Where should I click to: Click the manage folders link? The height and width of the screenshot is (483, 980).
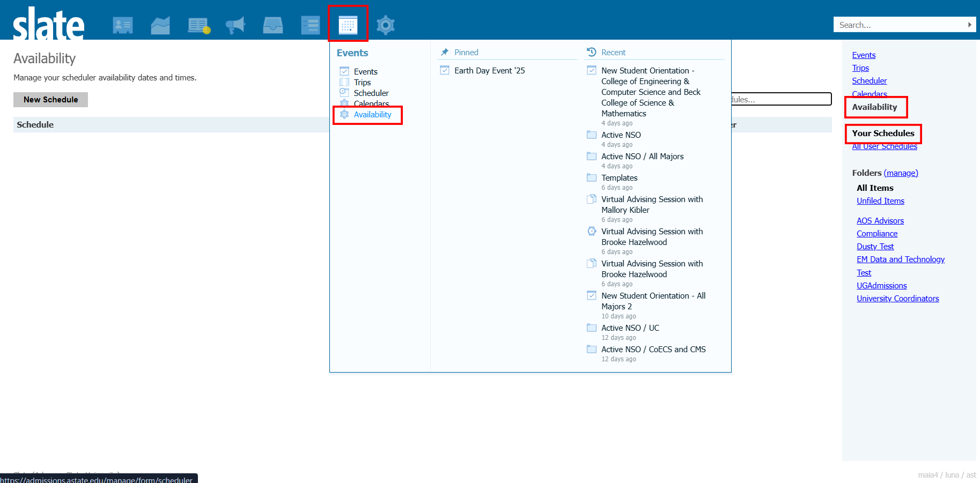coord(901,173)
